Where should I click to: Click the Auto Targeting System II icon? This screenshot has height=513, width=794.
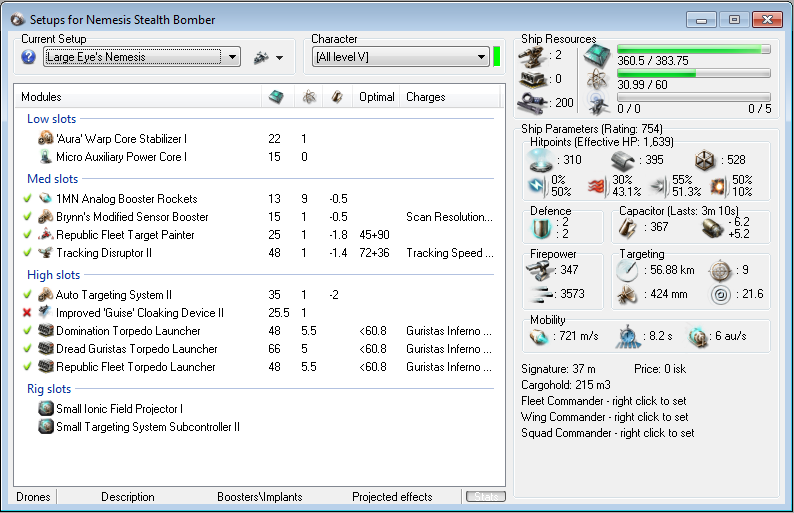click(x=46, y=294)
